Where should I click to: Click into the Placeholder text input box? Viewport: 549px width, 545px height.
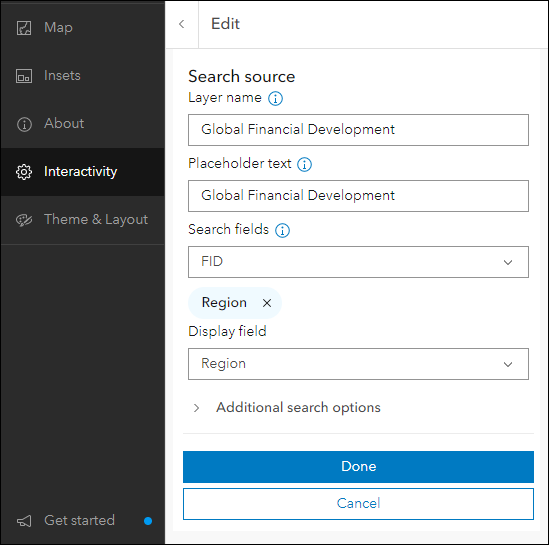[358, 196]
